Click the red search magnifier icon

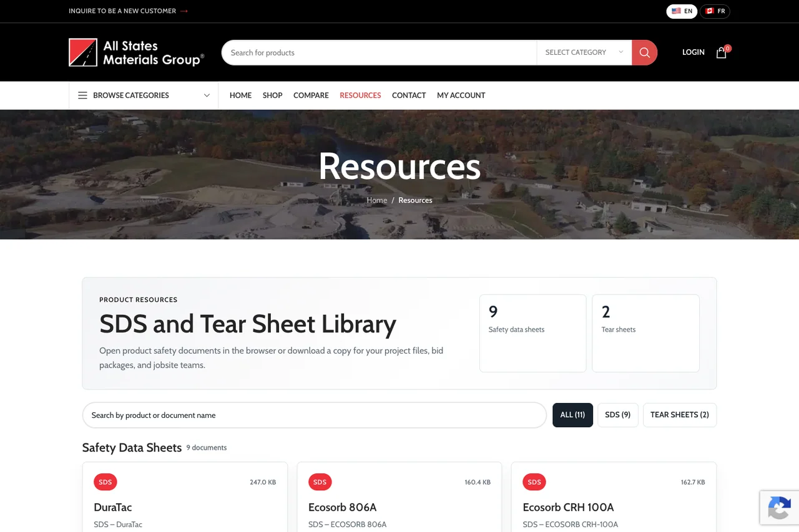pyautogui.click(x=644, y=52)
